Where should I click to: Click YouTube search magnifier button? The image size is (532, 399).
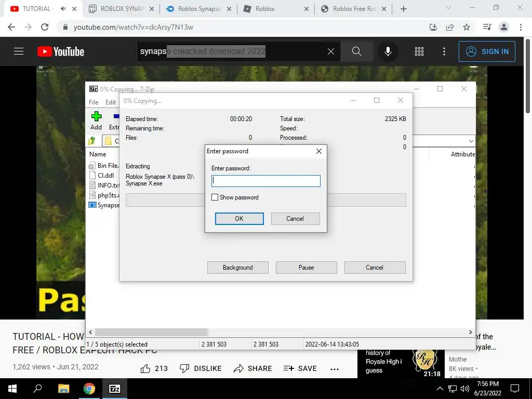pyautogui.click(x=356, y=51)
